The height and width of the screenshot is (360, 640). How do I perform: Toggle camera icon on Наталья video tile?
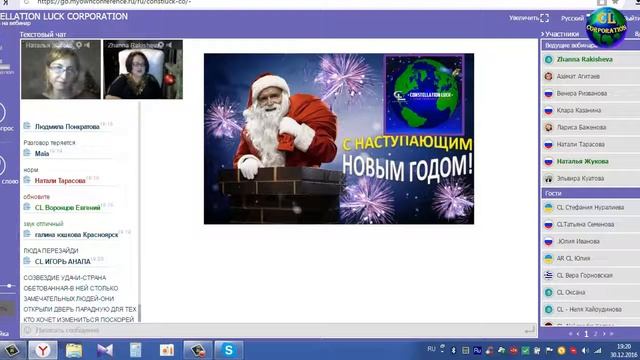79,45
